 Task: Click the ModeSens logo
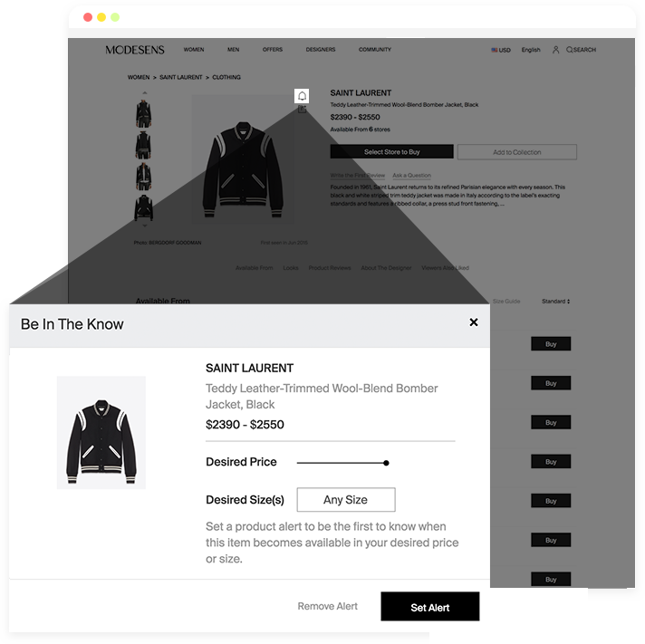tap(134, 50)
